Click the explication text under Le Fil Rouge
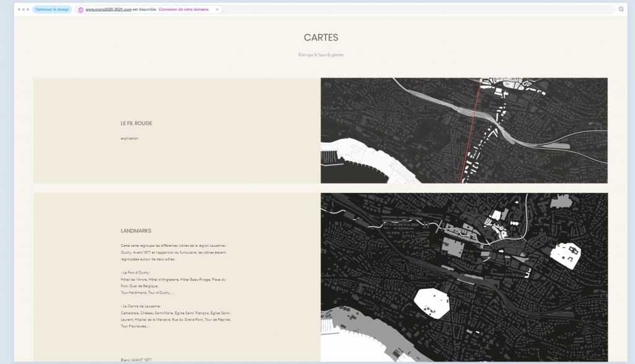Viewport: 635px width, 364px height. pyautogui.click(x=130, y=138)
